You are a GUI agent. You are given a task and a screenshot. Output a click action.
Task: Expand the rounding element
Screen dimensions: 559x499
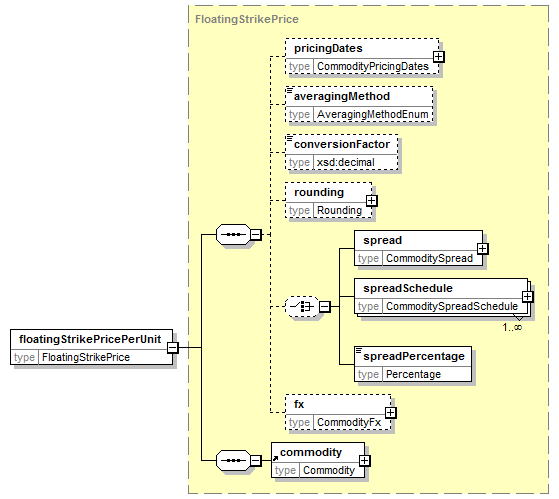371,201
